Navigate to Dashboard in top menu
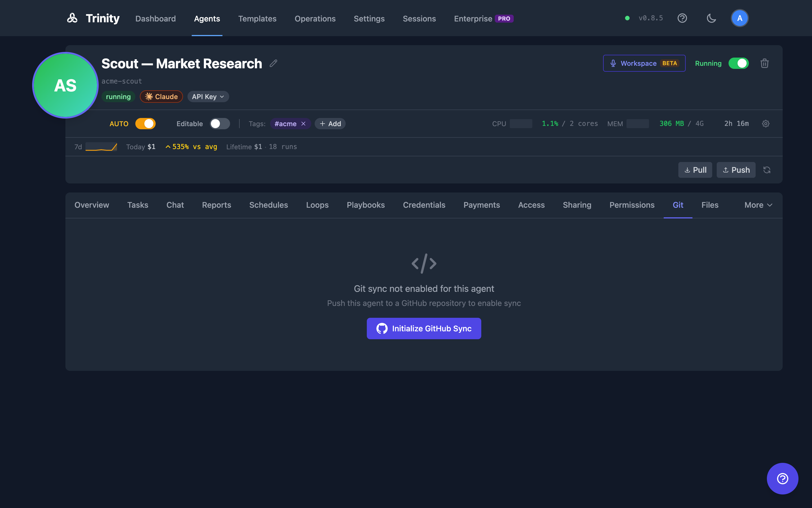The width and height of the screenshot is (812, 508). click(155, 18)
